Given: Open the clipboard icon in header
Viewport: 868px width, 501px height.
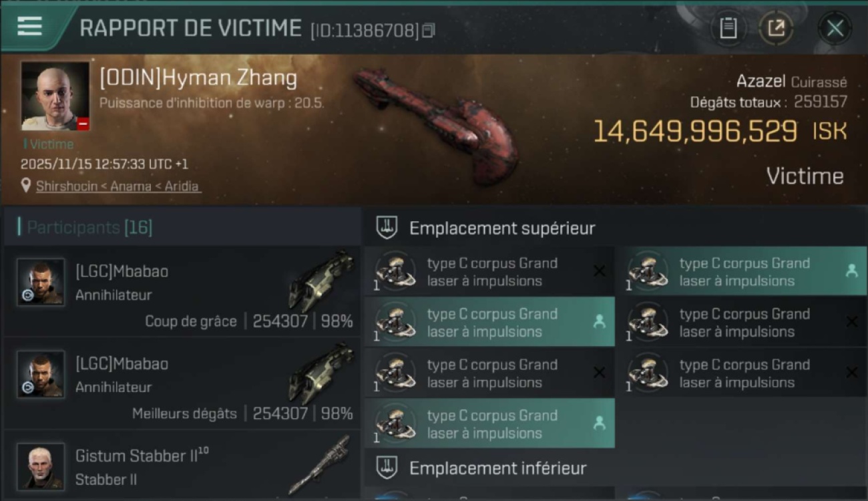Looking at the screenshot, I should (x=728, y=28).
